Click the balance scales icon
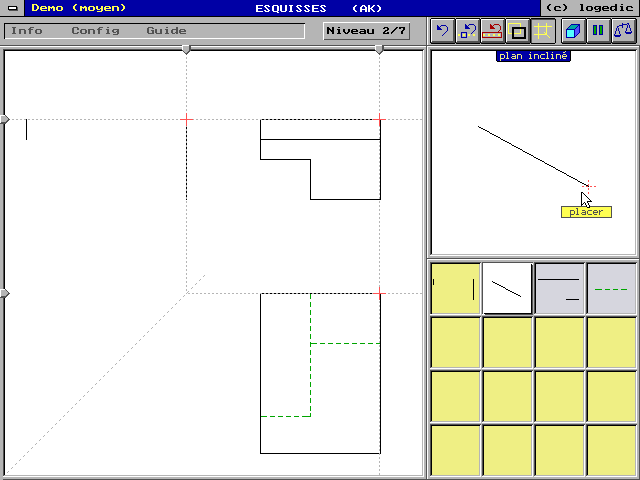This screenshot has width=640, height=480. point(623,31)
